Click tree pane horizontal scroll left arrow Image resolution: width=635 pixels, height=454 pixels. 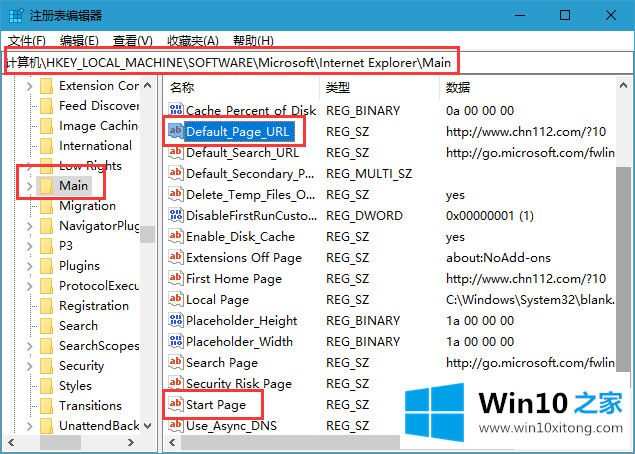[x=11, y=443]
